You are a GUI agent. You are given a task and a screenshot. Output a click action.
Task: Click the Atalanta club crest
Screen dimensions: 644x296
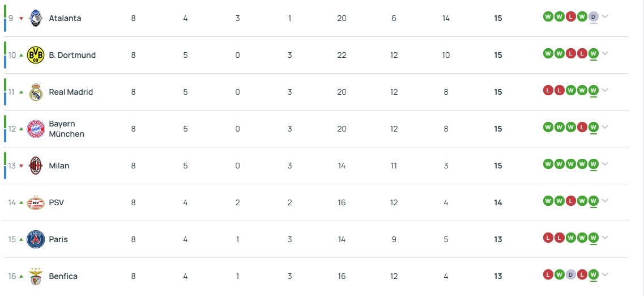click(36, 18)
